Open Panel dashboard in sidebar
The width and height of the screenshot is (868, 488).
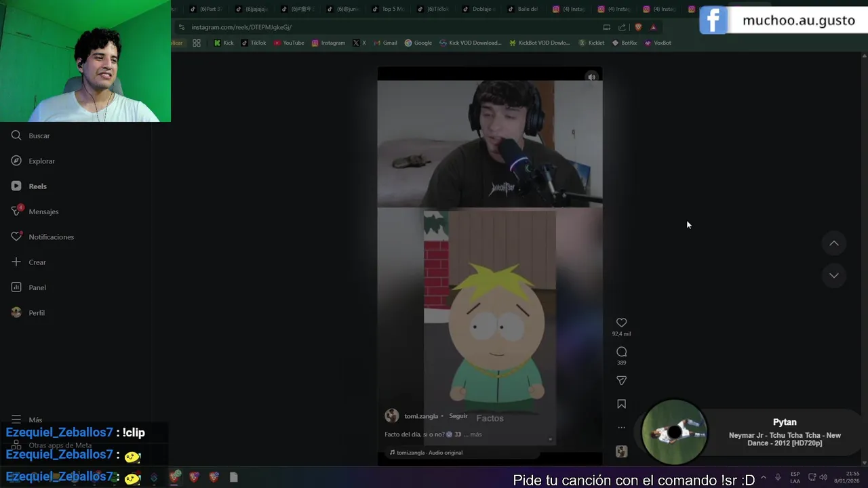28,287
